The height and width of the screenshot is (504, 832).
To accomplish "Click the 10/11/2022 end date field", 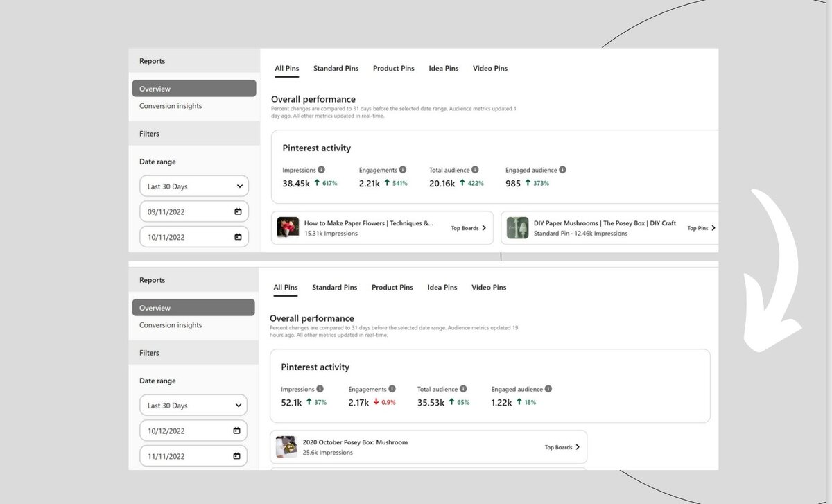I will point(194,237).
